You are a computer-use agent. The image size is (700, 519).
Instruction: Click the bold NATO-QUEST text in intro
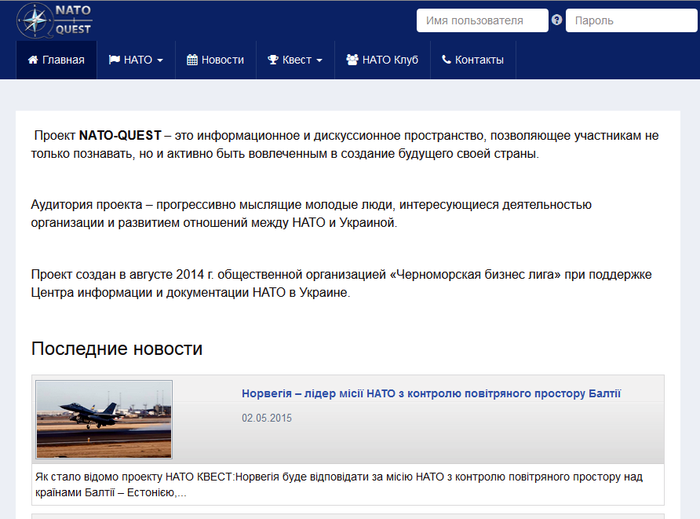coord(120,135)
